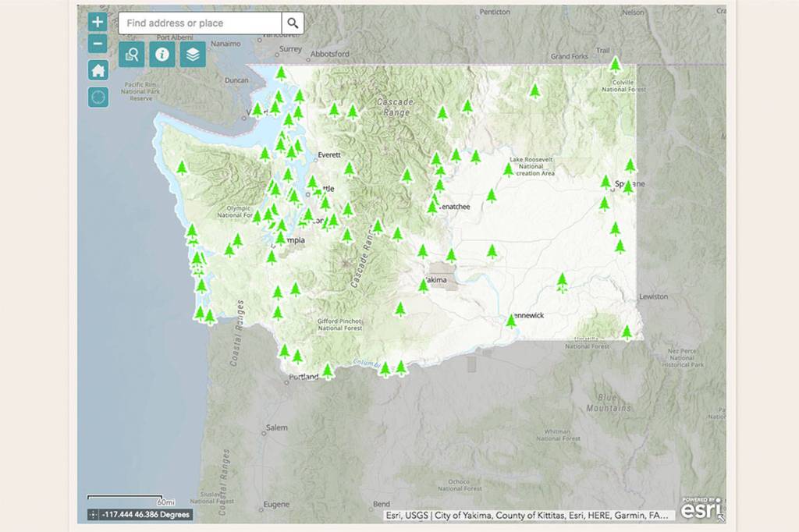Select the tree marker at Yakima
Image resolution: width=799 pixels, height=532 pixels.
click(x=424, y=286)
